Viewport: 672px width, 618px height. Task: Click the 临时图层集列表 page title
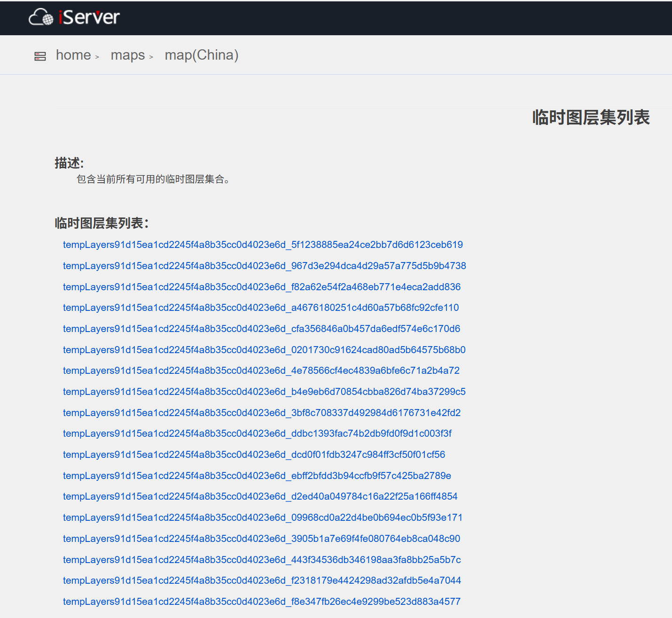point(591,117)
